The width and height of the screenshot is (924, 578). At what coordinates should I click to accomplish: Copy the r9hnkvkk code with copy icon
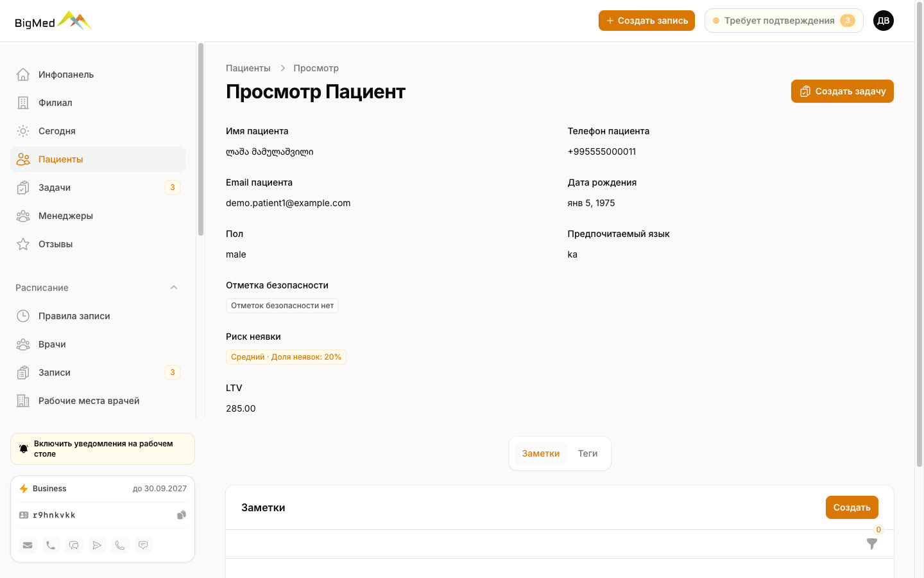coord(182,515)
